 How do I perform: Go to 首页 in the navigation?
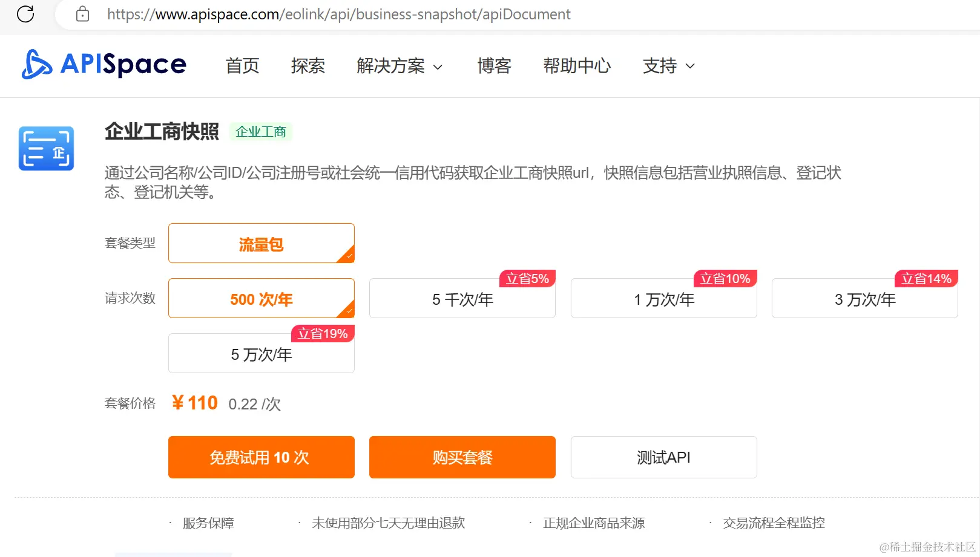[242, 65]
